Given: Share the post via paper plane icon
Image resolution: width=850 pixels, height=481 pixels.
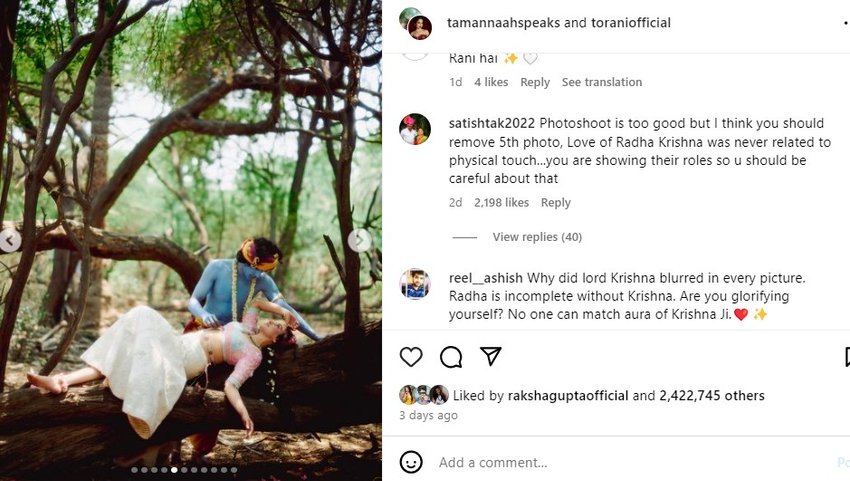Looking at the screenshot, I should [x=490, y=357].
